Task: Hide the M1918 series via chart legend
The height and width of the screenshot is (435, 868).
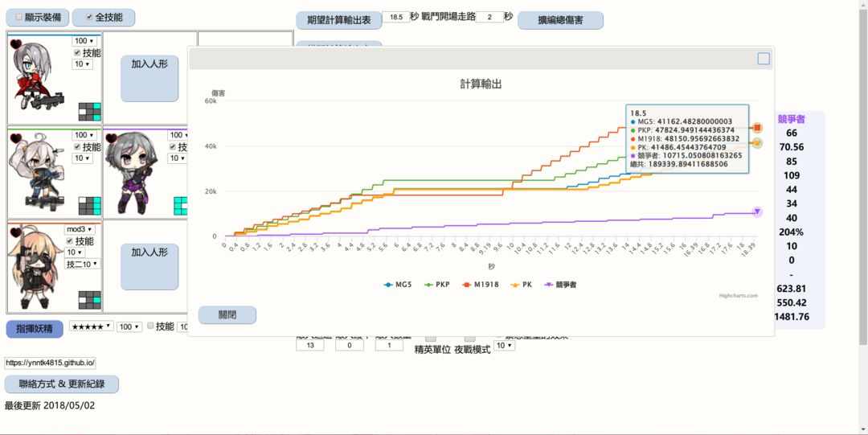Action: [481, 285]
